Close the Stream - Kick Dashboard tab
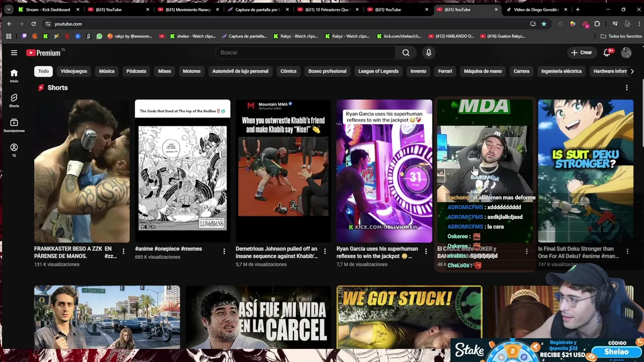The image size is (644, 362). point(78,9)
